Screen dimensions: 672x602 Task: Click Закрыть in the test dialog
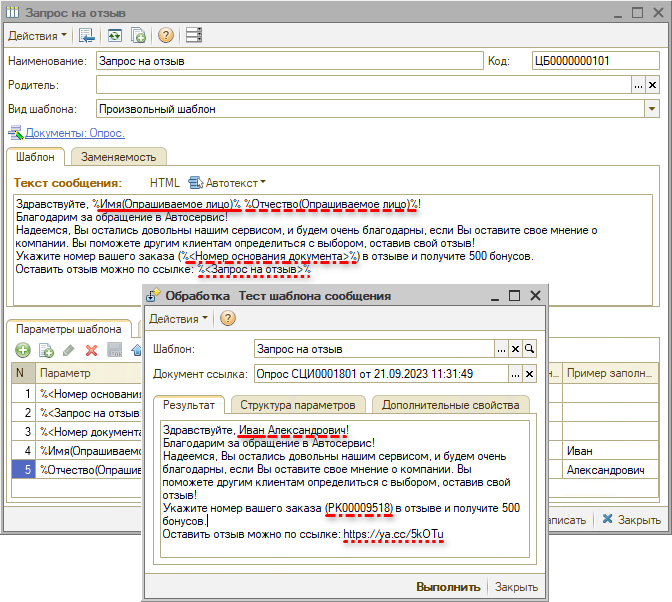pyautogui.click(x=516, y=587)
